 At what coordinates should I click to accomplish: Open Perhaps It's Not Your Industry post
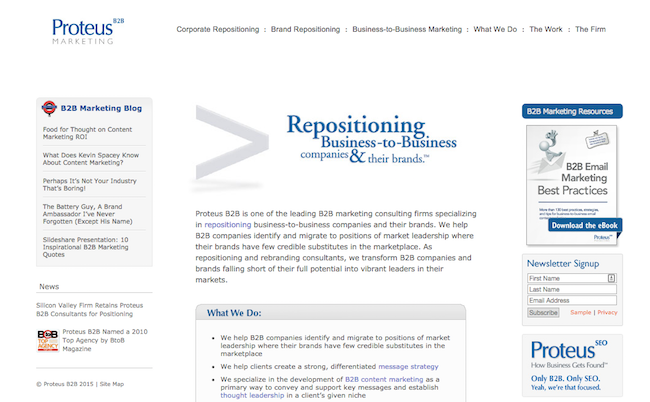coord(90,184)
